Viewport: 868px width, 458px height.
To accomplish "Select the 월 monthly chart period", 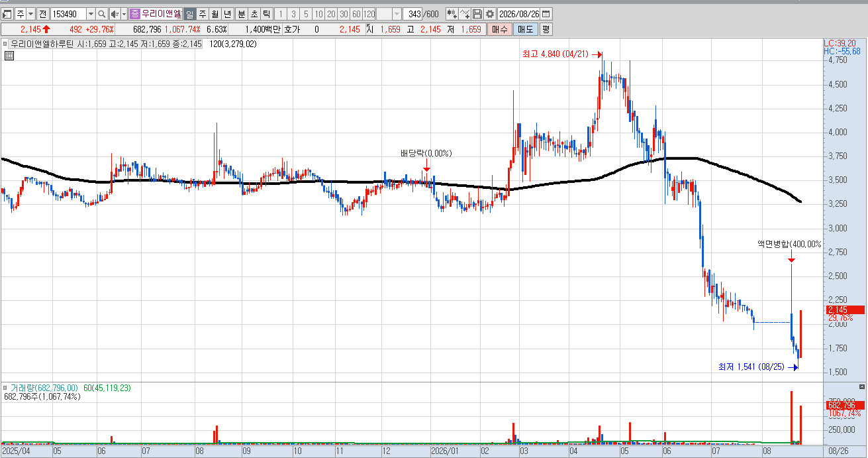I will point(215,14).
